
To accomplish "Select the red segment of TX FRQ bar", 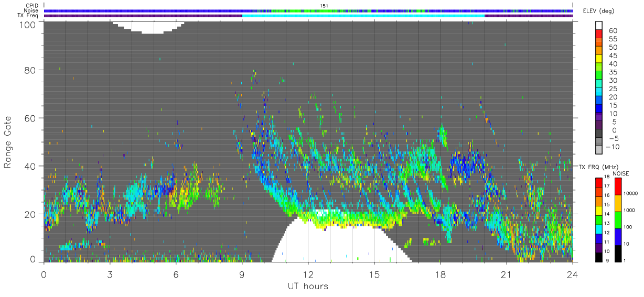I will click(x=599, y=182).
